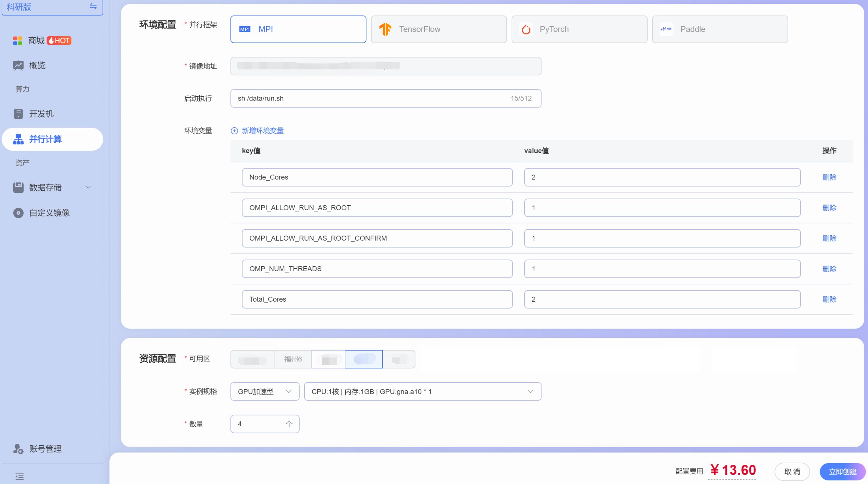Open 并行计算 in the sidebar
Viewport: 868px width, 484px height.
click(52, 139)
